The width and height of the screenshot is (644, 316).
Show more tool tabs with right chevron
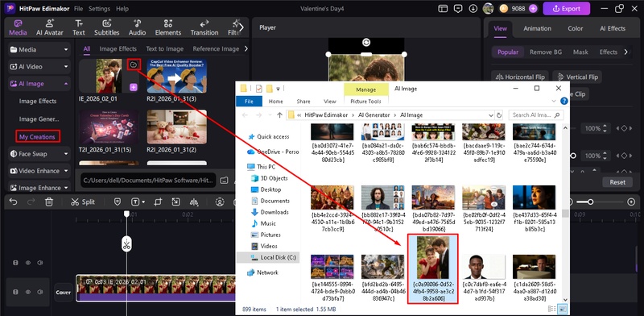tap(242, 27)
